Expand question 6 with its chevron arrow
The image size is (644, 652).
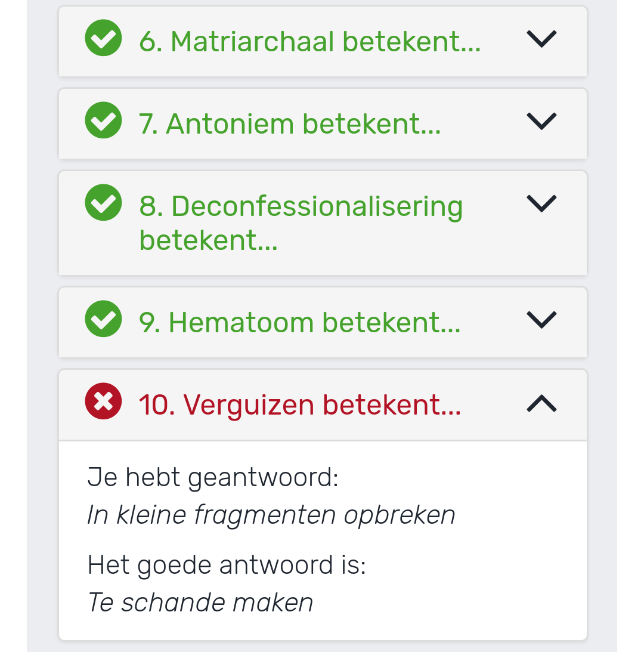pos(541,39)
